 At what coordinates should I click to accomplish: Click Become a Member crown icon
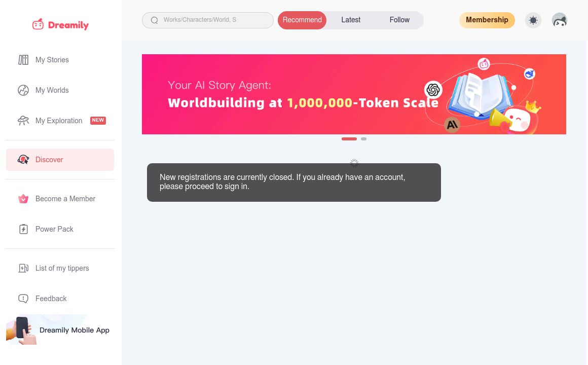click(23, 199)
